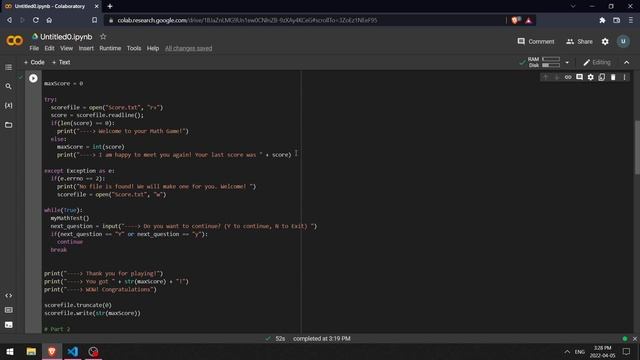Screen dimensions: 640x360
Task: Open user account avatar
Action: [x=623, y=41]
